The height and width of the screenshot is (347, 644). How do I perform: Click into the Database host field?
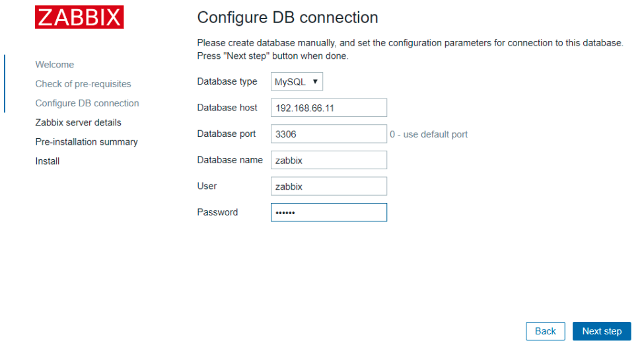(328, 108)
